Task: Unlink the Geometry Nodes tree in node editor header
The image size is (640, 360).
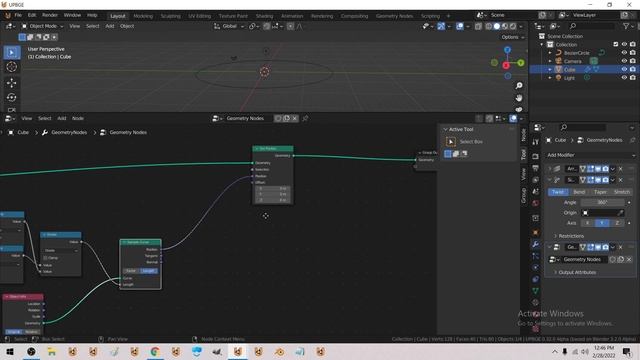Action: coord(295,118)
